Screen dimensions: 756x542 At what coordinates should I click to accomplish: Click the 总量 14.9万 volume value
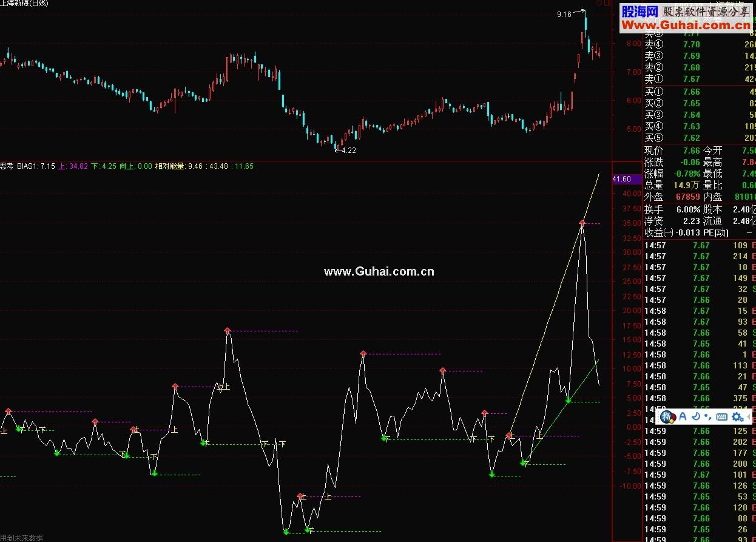click(686, 185)
